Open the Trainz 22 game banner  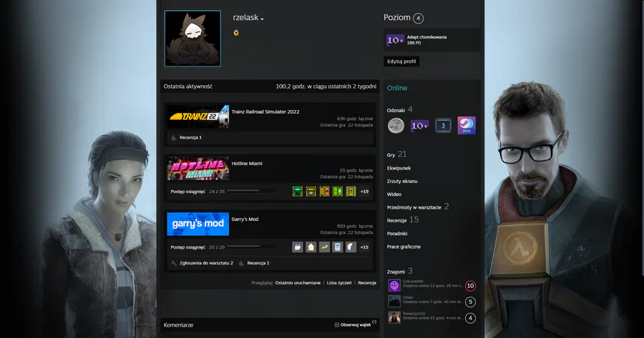[x=198, y=116]
